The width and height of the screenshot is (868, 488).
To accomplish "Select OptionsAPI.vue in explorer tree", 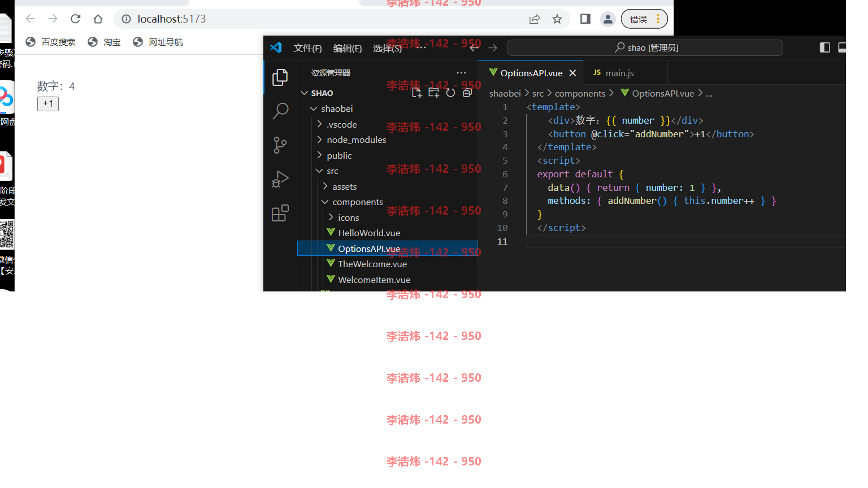I will (x=387, y=249).
